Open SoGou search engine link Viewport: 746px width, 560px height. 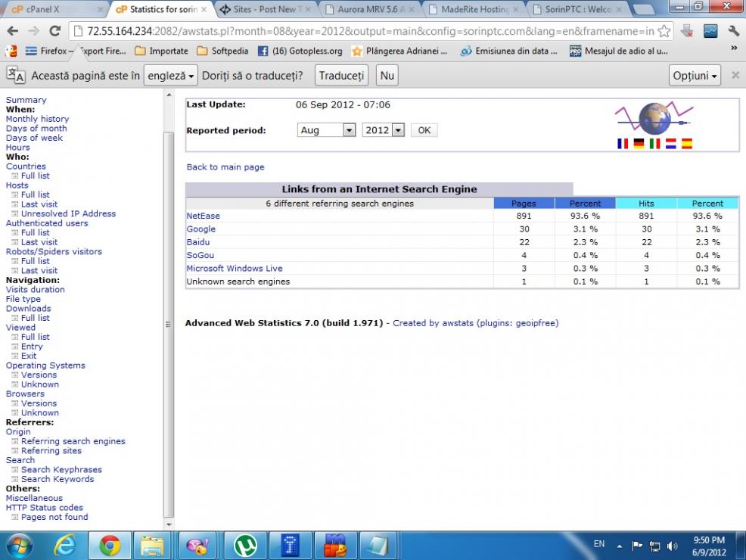tap(200, 256)
